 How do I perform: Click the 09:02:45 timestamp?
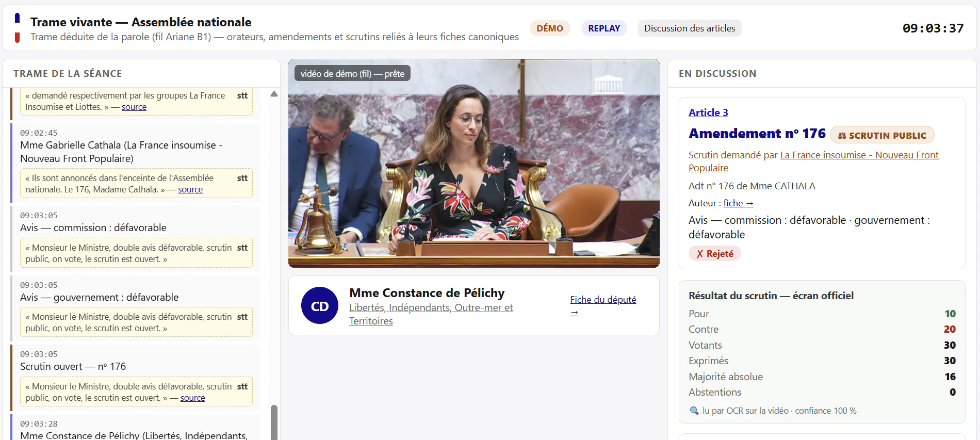click(x=39, y=133)
